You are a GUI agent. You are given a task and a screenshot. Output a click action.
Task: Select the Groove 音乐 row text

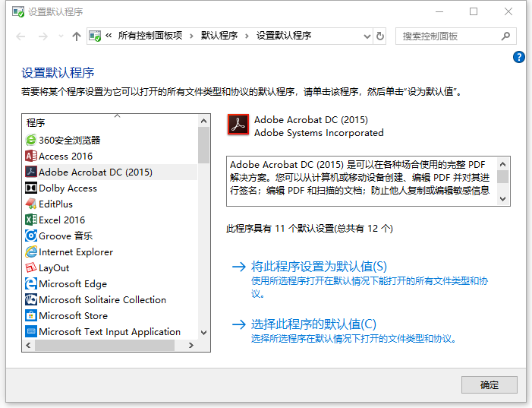pyautogui.click(x=65, y=236)
